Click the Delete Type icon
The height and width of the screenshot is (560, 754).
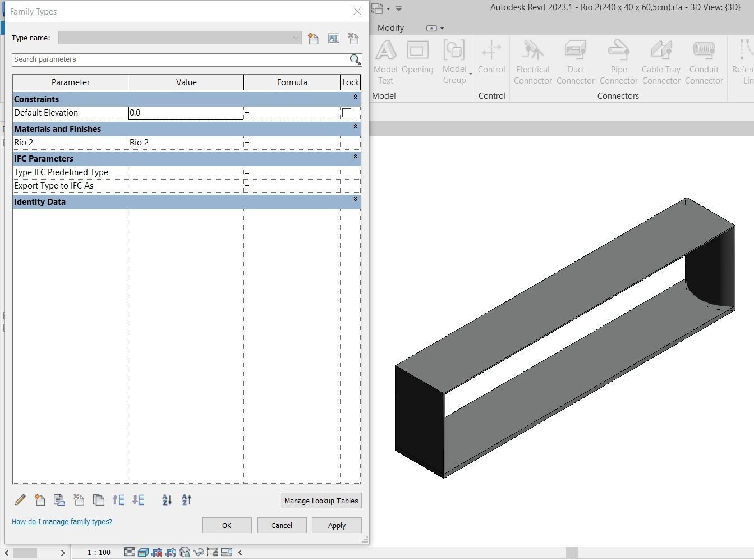[353, 38]
